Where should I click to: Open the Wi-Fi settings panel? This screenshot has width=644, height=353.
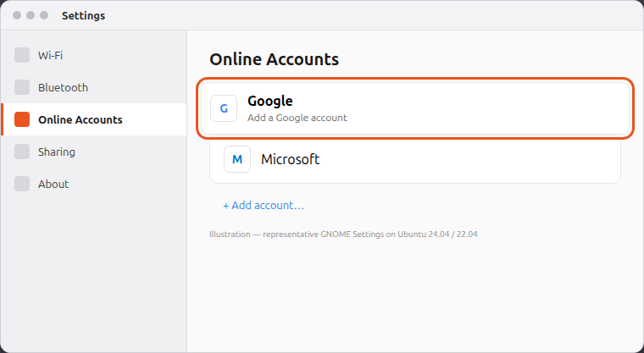pos(94,55)
